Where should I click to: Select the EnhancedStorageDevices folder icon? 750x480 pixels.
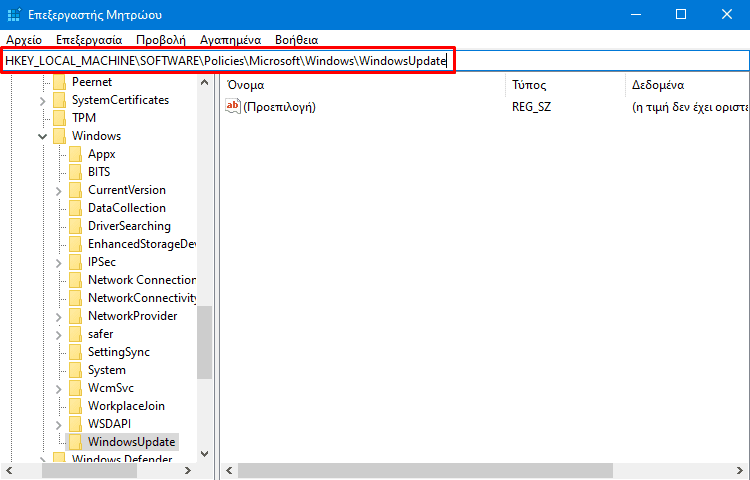click(75, 244)
